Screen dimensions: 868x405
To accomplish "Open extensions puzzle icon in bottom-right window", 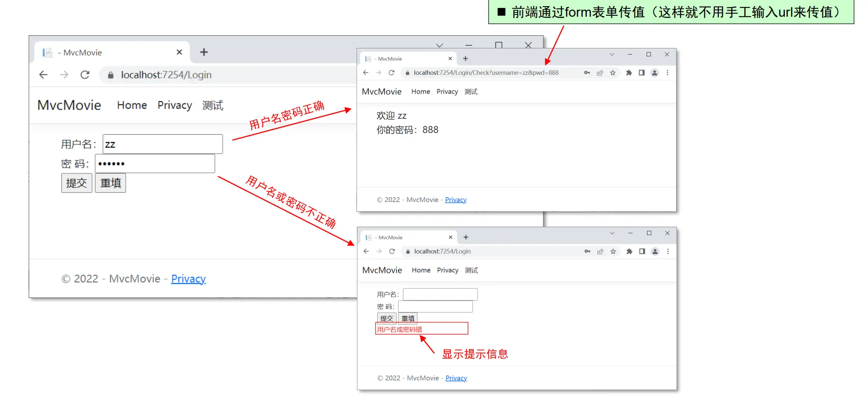I will (x=629, y=251).
